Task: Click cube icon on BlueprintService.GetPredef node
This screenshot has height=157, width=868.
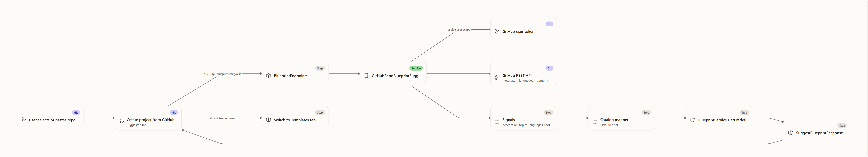Action: [693, 120]
